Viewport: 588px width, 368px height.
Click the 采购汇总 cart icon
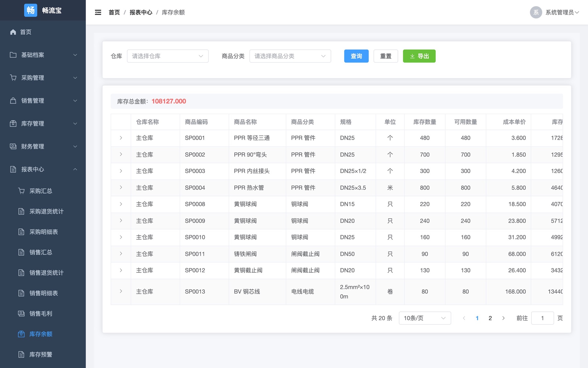coord(21,191)
